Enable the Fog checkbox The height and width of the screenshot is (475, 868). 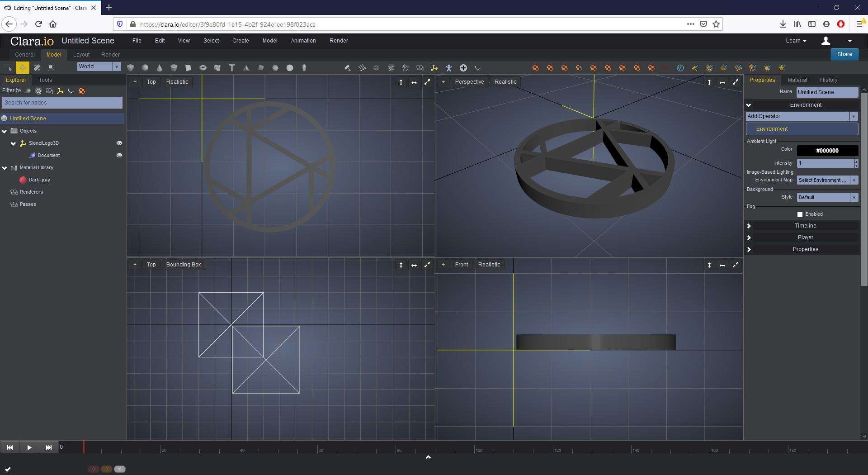pyautogui.click(x=800, y=214)
